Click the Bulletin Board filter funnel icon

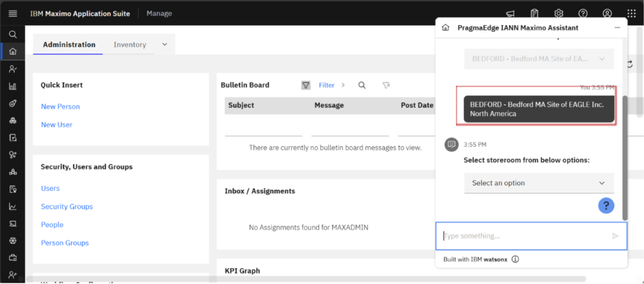306,85
